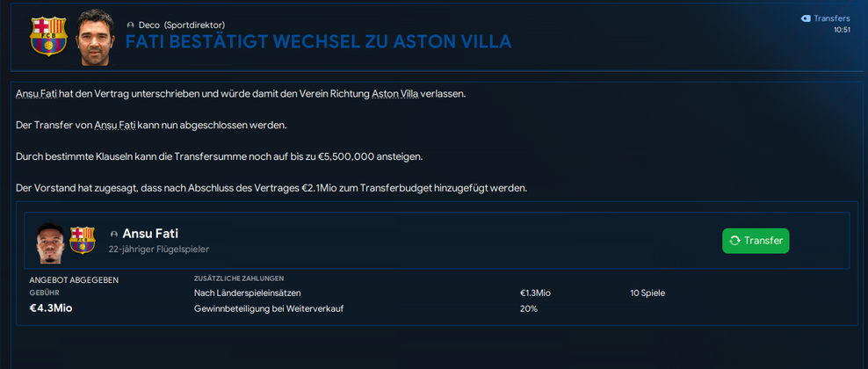Click the 10:51 timestamp

[x=842, y=30]
